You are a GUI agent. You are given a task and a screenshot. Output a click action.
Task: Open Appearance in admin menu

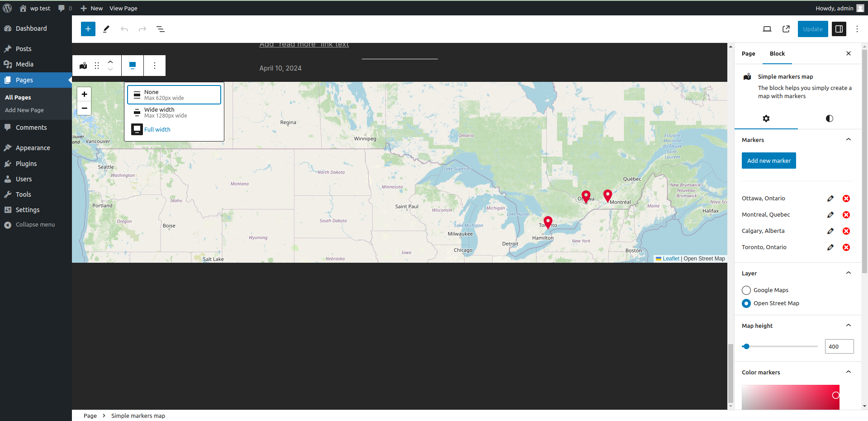(33, 148)
